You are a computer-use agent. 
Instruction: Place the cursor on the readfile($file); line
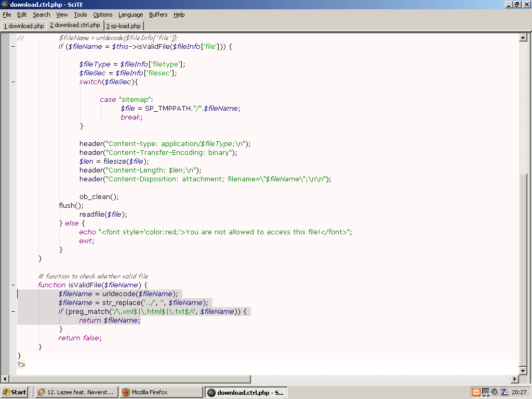pos(103,215)
